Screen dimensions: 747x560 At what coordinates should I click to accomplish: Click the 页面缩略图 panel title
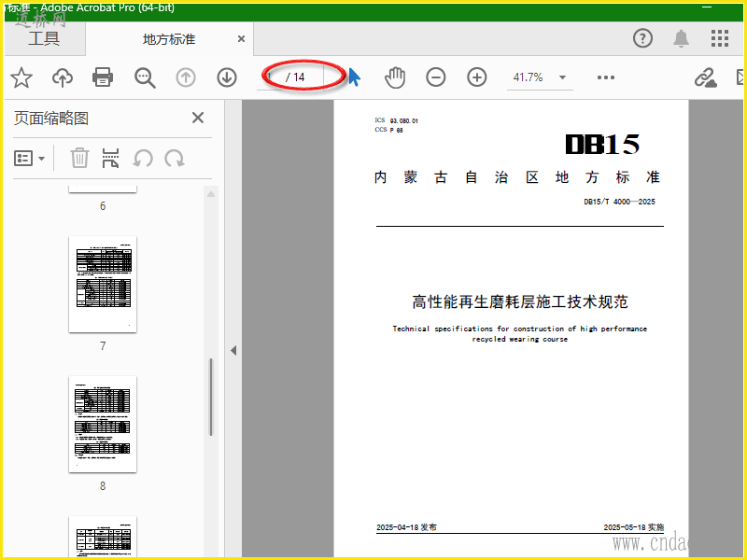51,118
